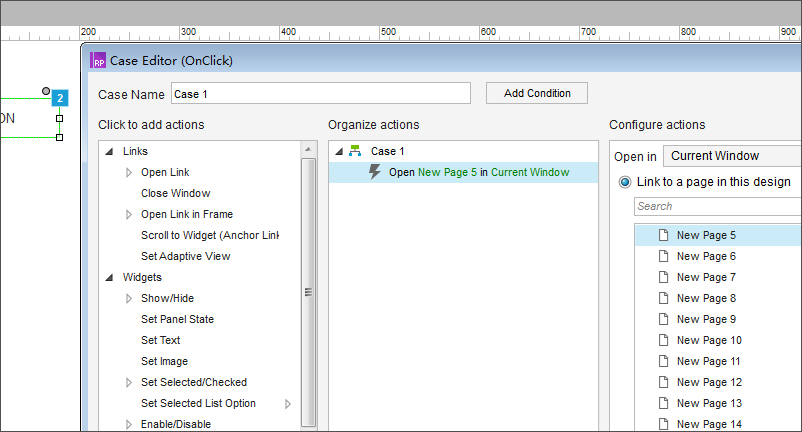802x432 pixels.
Task: Click the lightning bolt action icon
Action: [x=375, y=172]
